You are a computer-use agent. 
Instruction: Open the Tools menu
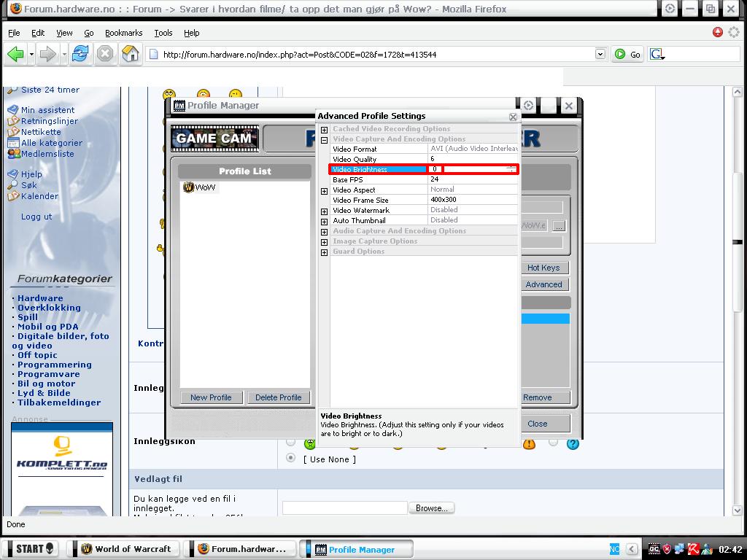[x=163, y=33]
